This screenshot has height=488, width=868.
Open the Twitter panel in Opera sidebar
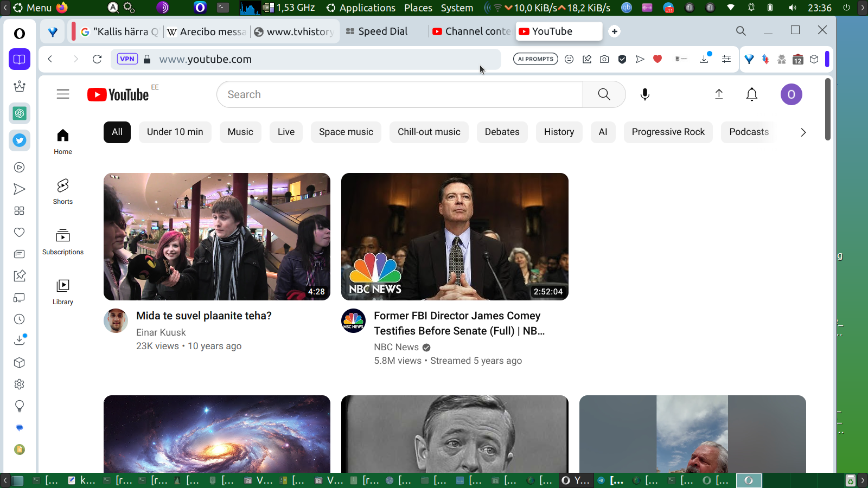pyautogui.click(x=20, y=140)
